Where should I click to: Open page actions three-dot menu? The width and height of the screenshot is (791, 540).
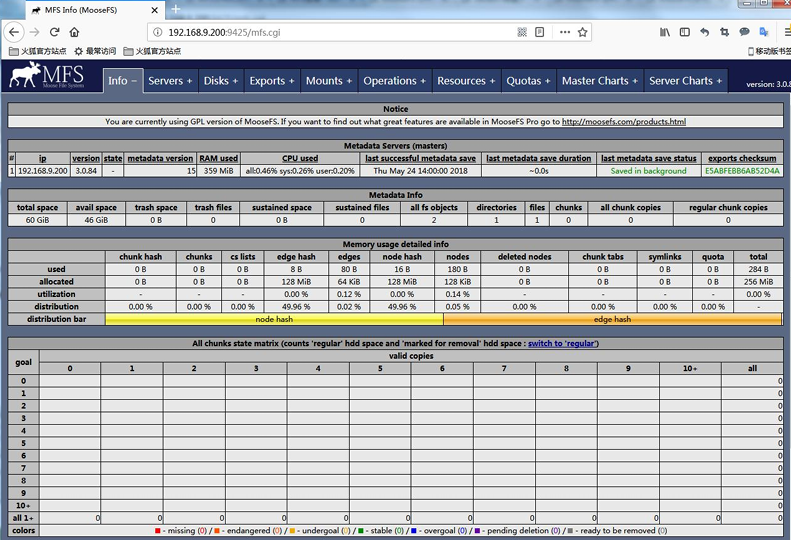tap(565, 32)
